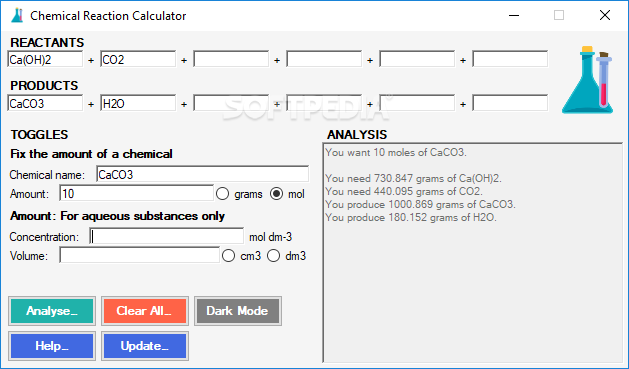This screenshot has width=629, height=369.
Task: Click the Volume input field
Action: pyautogui.click(x=140, y=255)
